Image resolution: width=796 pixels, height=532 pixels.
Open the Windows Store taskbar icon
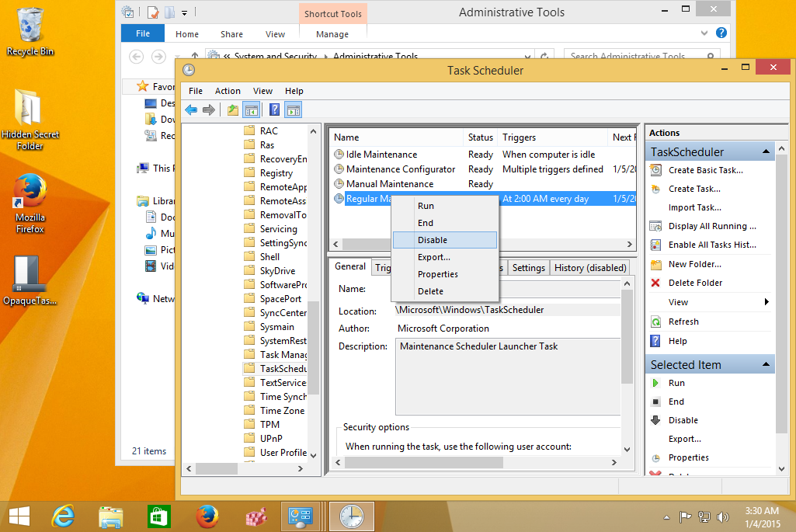(159, 516)
